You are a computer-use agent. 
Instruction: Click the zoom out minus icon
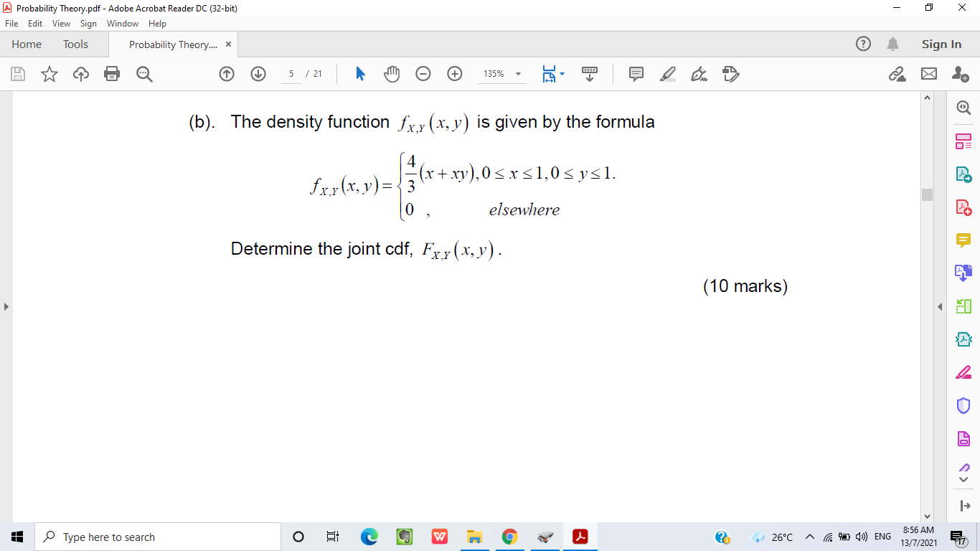423,74
